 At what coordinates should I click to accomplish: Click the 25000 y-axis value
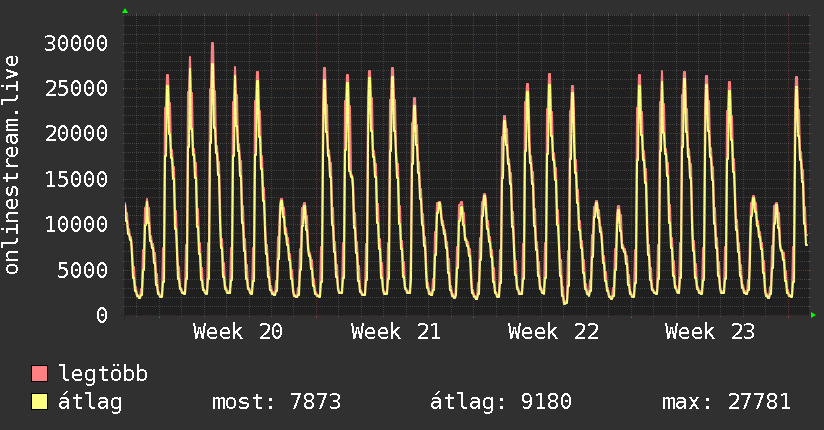click(x=76, y=88)
